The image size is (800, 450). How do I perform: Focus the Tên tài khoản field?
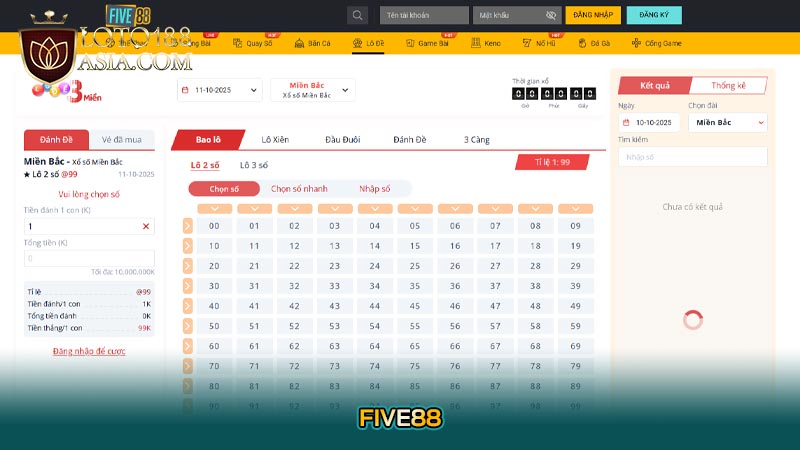coord(424,15)
